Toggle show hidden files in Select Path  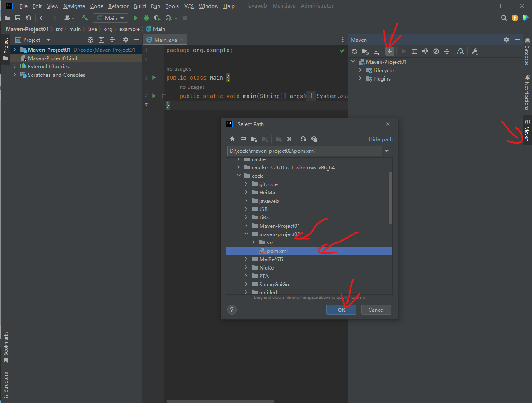coord(314,139)
